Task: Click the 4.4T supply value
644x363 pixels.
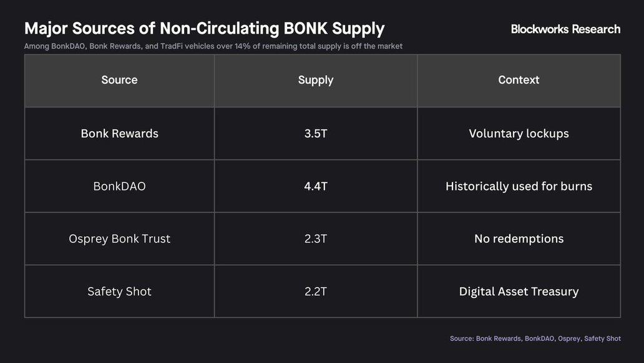Action: [x=316, y=186]
